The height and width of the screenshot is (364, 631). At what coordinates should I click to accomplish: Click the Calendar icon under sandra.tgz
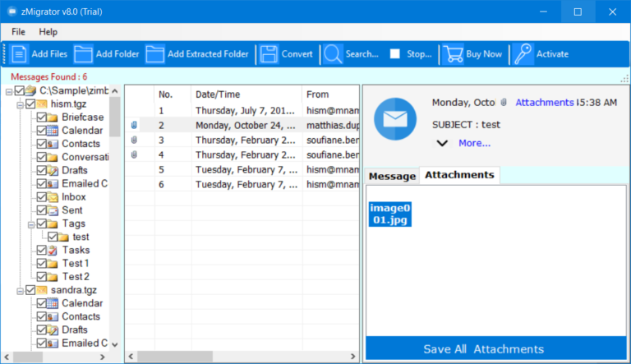pos(53,303)
